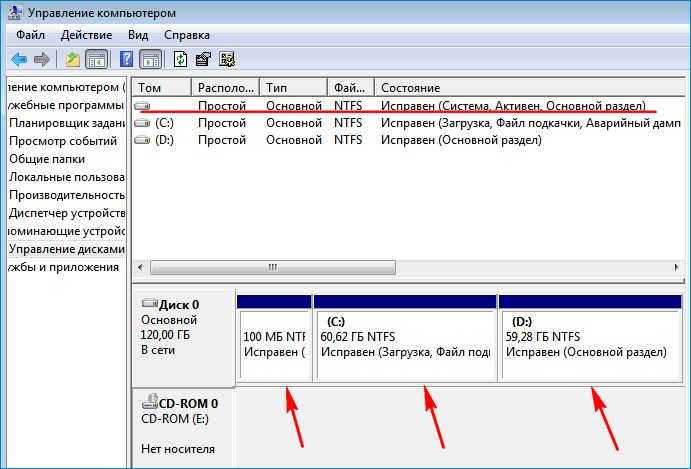691x469 pixels.
Task: Click NTFS in the unnamed volume row
Action: 348,106
